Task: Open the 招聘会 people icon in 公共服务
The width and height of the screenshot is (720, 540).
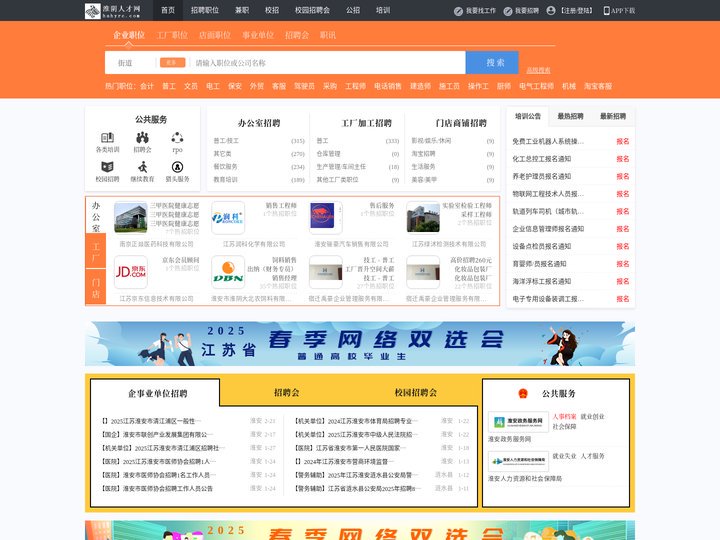Action: click(x=142, y=137)
